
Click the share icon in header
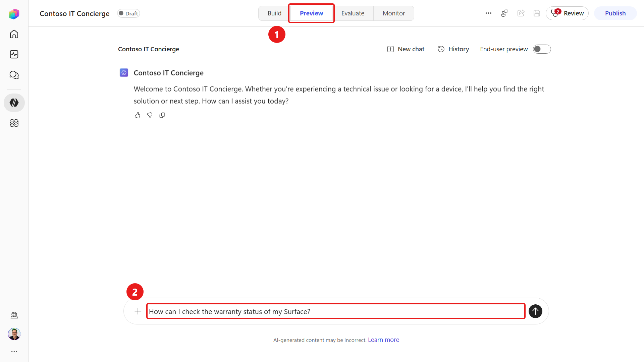coord(521,13)
